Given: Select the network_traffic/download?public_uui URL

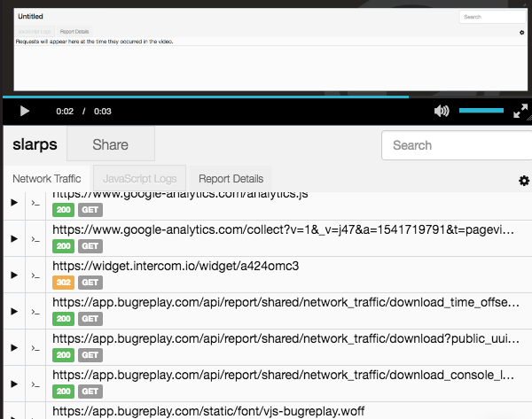Looking at the screenshot, I should coord(286,338).
